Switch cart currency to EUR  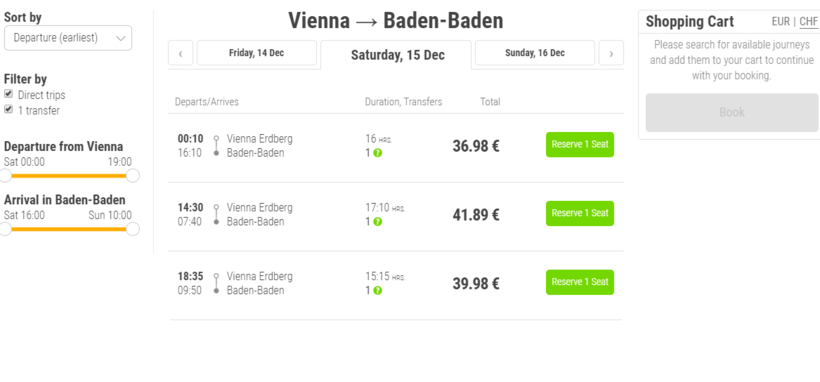pos(780,22)
